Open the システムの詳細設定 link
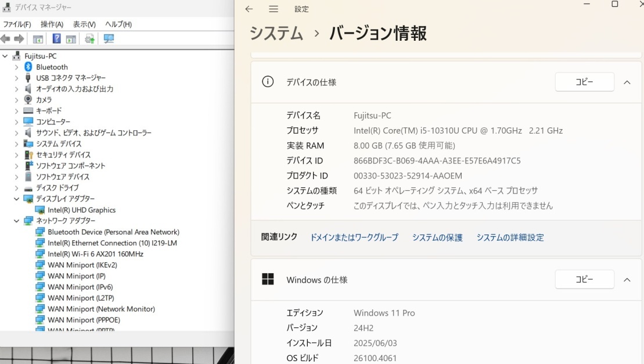 (510, 237)
